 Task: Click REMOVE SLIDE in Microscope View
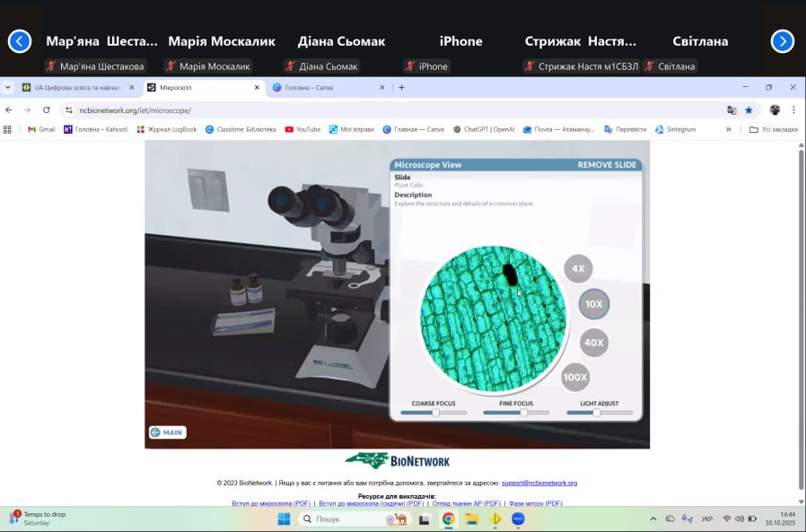[x=607, y=165]
